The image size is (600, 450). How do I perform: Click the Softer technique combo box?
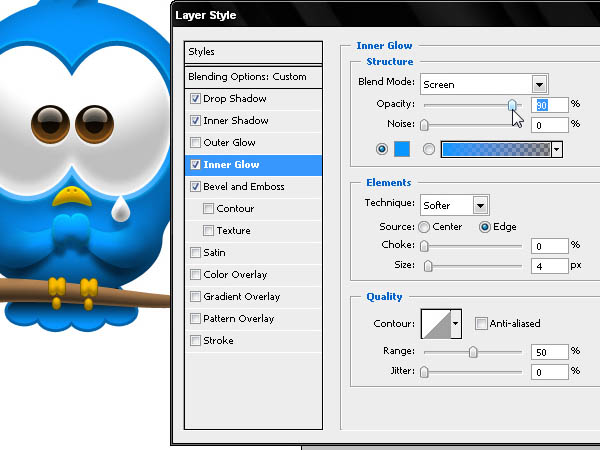pyautogui.click(x=454, y=205)
